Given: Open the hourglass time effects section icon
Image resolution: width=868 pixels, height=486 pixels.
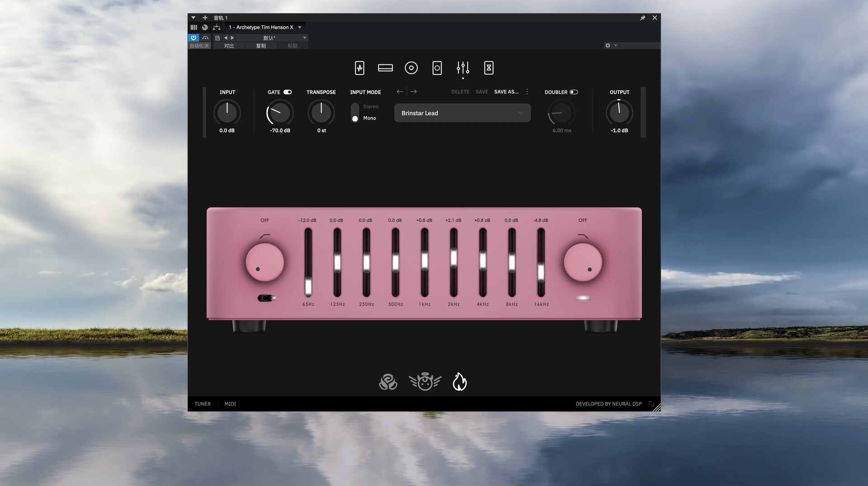Looking at the screenshot, I should [x=488, y=68].
